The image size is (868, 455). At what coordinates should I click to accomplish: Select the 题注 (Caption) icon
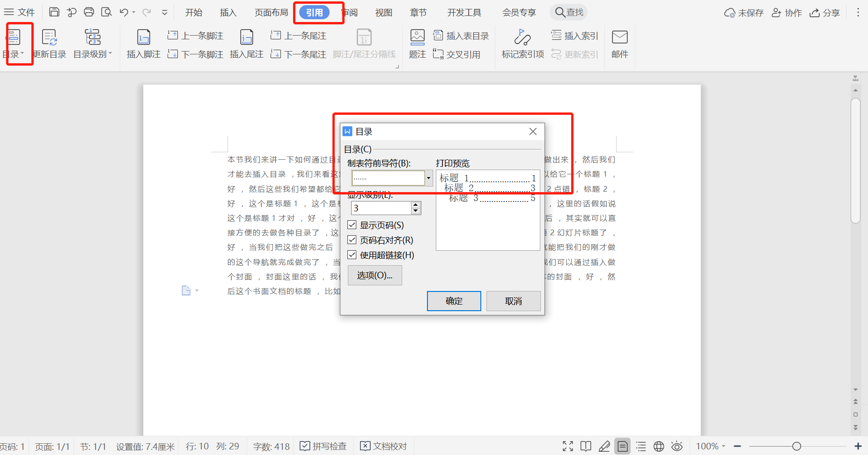pos(417,44)
